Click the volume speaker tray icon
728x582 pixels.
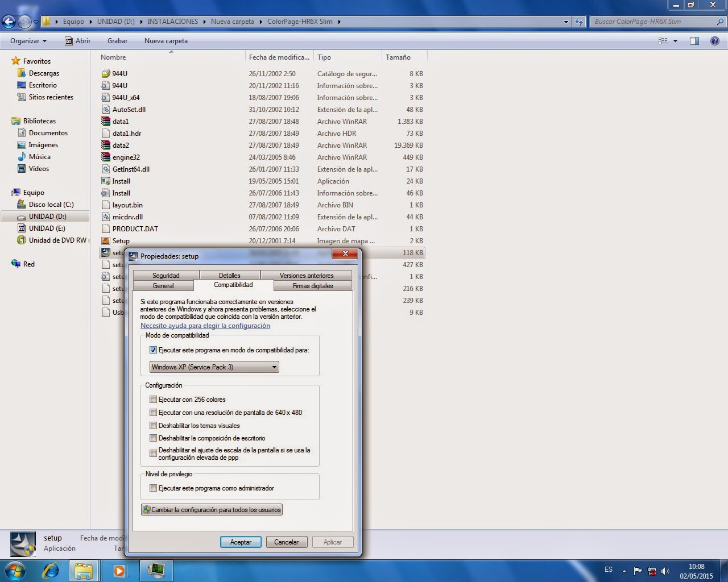point(665,571)
